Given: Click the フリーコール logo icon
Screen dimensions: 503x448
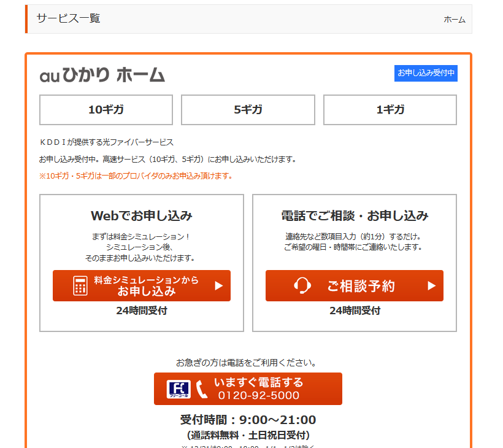Looking at the screenshot, I should pos(179,389).
